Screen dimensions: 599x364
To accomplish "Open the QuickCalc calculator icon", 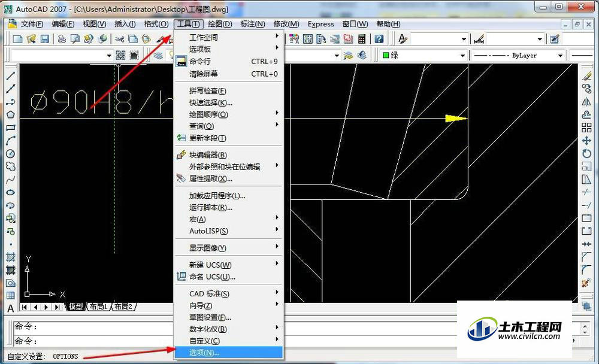I will pos(362,38).
